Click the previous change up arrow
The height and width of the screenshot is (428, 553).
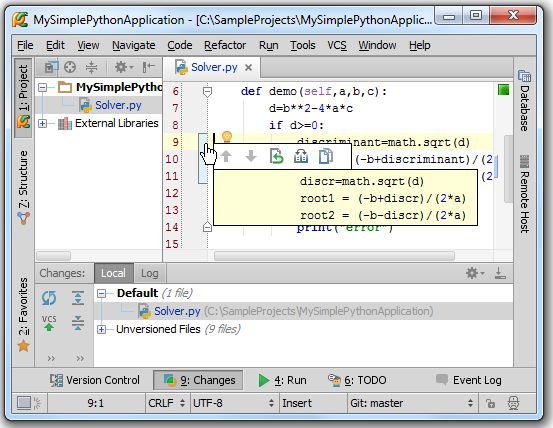226,156
